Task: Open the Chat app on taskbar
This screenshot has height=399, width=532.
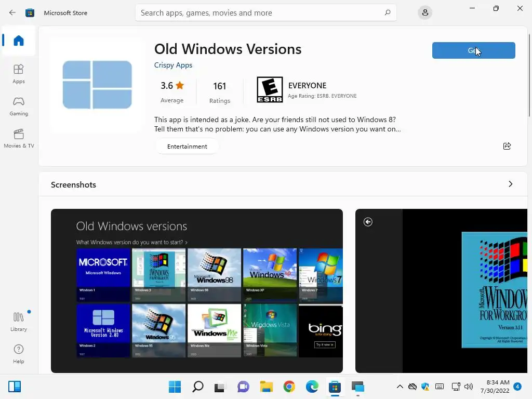Action: coord(243,387)
